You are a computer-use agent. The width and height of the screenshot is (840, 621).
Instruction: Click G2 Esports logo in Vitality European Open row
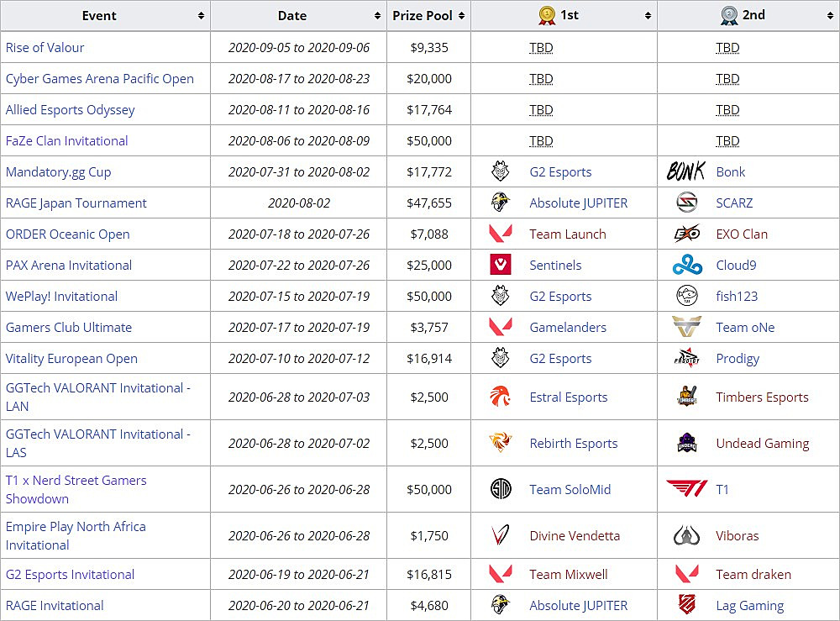coord(501,358)
